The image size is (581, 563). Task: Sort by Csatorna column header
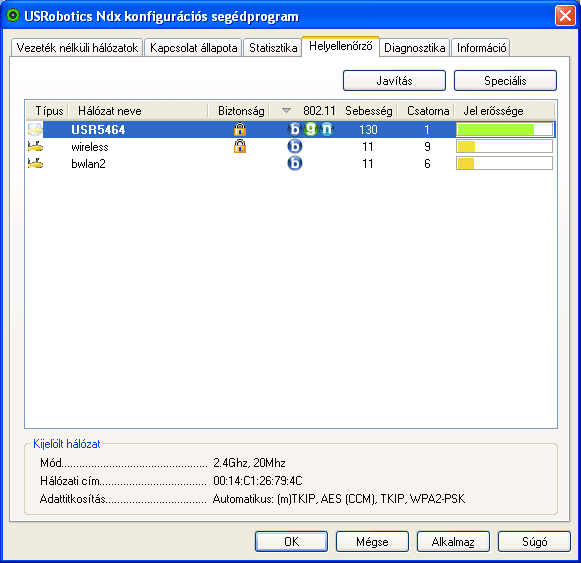426,110
